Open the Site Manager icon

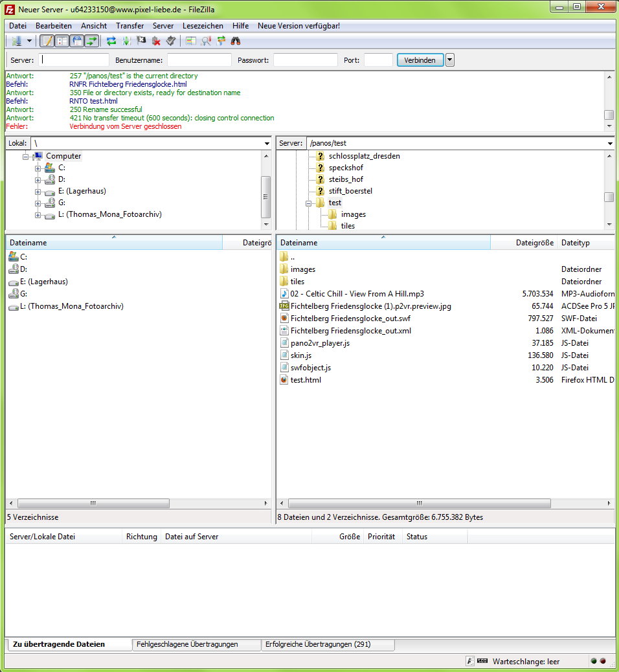[16, 41]
